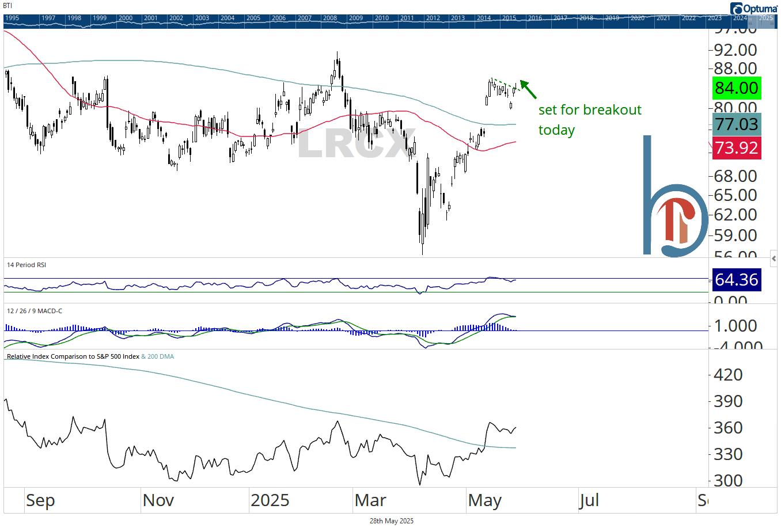This screenshot has height=532, width=781.
Task: Click the Jul label on date axis
Action: [590, 500]
